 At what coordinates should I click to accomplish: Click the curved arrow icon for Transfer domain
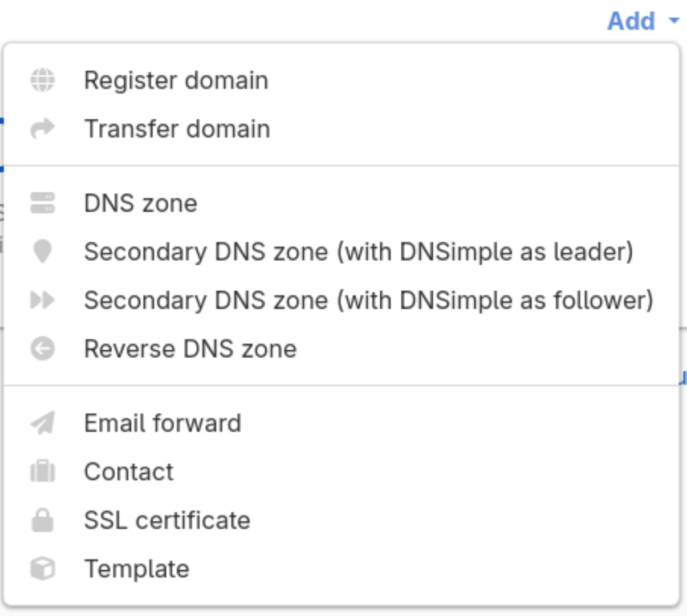[x=44, y=128]
